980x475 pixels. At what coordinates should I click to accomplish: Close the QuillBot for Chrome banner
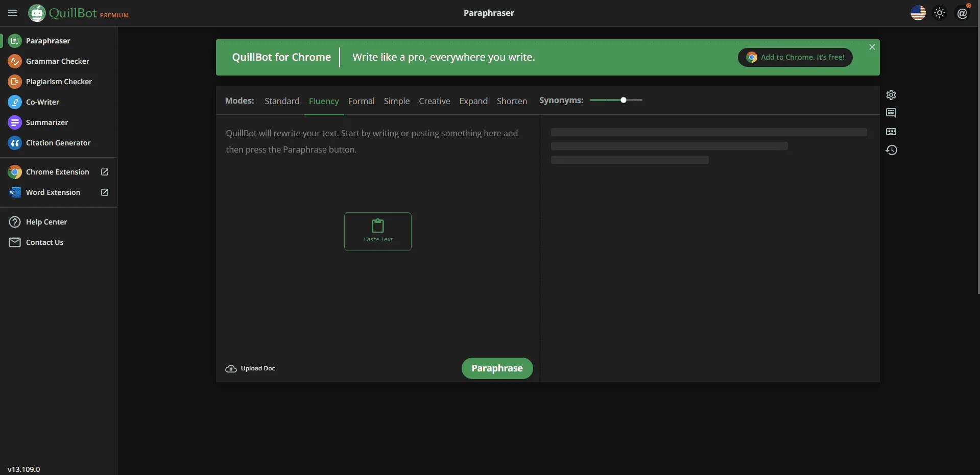click(872, 47)
